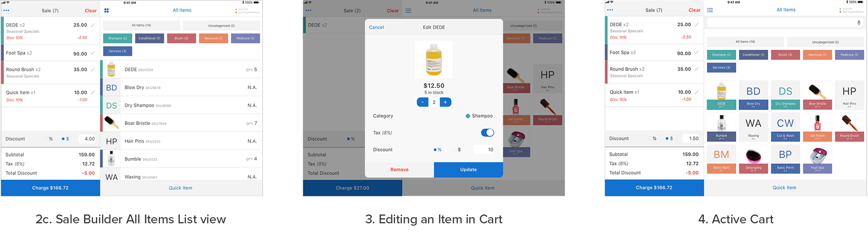
Task: Open the Uncategorized (2) tab in list view screen
Action: point(222,25)
